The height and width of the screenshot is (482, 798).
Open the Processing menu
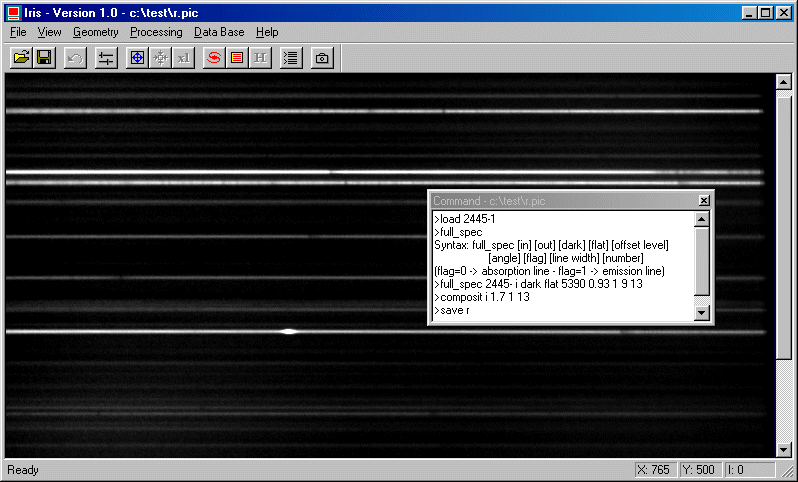point(156,32)
